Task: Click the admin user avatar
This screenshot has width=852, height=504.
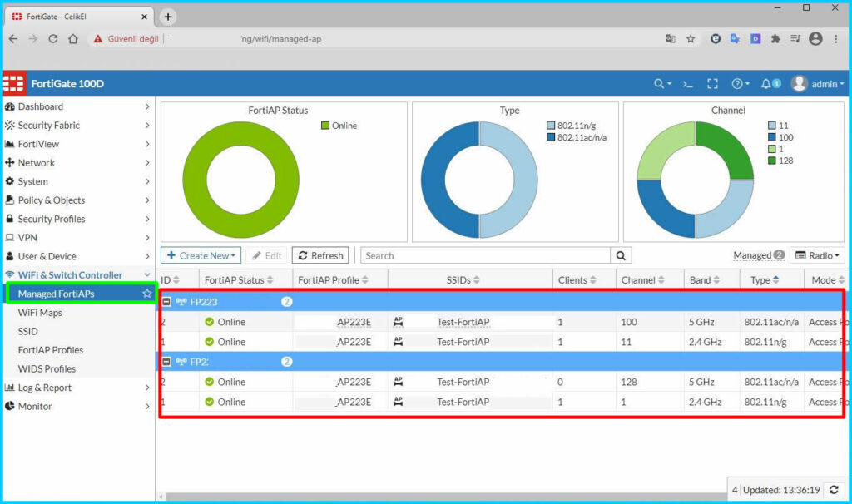Action: (799, 84)
